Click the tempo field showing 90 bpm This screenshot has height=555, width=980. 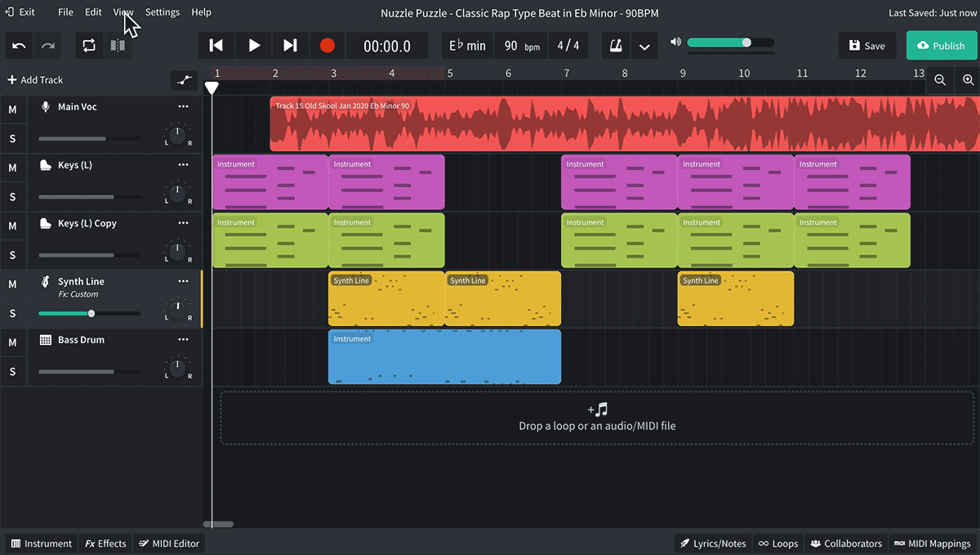[x=520, y=45]
